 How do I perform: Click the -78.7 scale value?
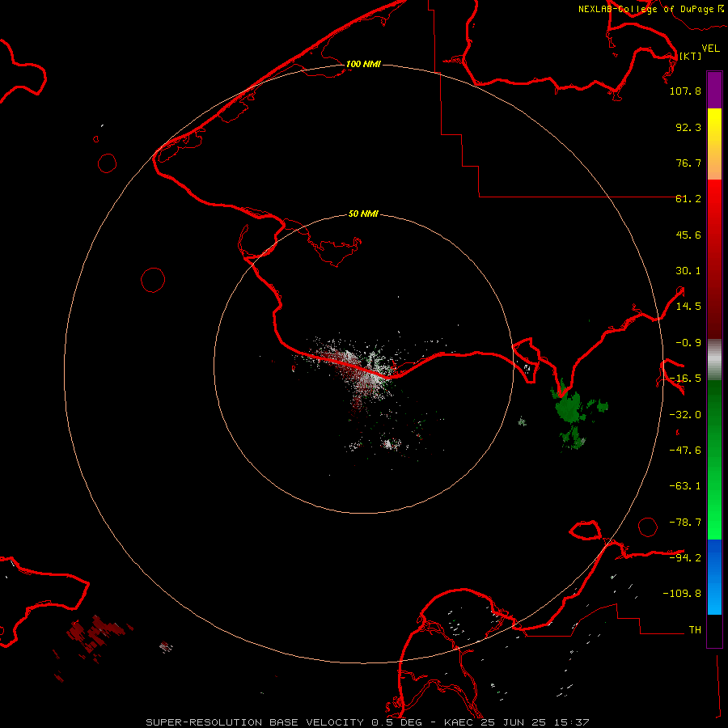point(685,523)
